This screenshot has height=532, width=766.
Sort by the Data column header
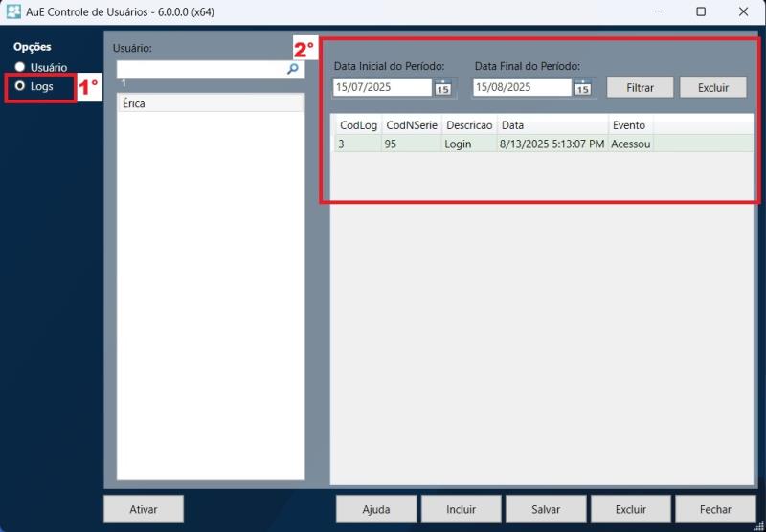552,125
